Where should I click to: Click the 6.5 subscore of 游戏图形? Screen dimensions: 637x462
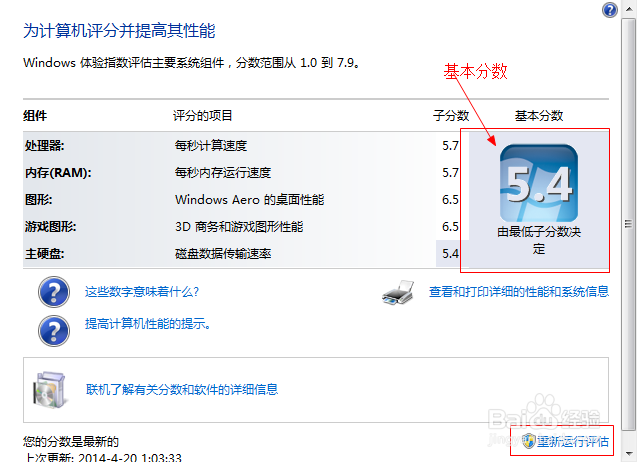point(450,227)
